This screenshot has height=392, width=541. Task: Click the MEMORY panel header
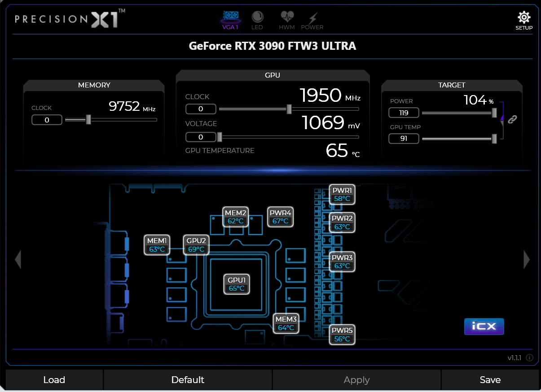coord(94,85)
